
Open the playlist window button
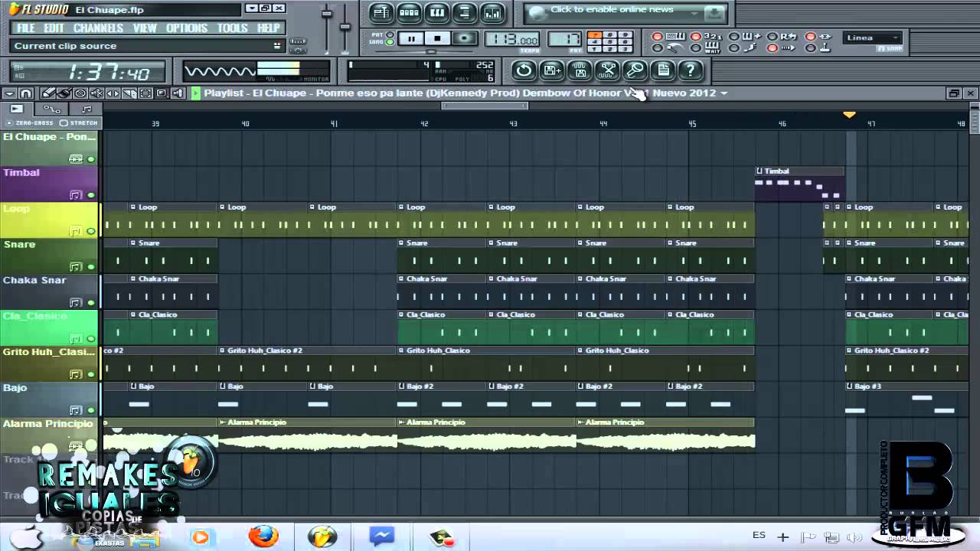(x=381, y=13)
